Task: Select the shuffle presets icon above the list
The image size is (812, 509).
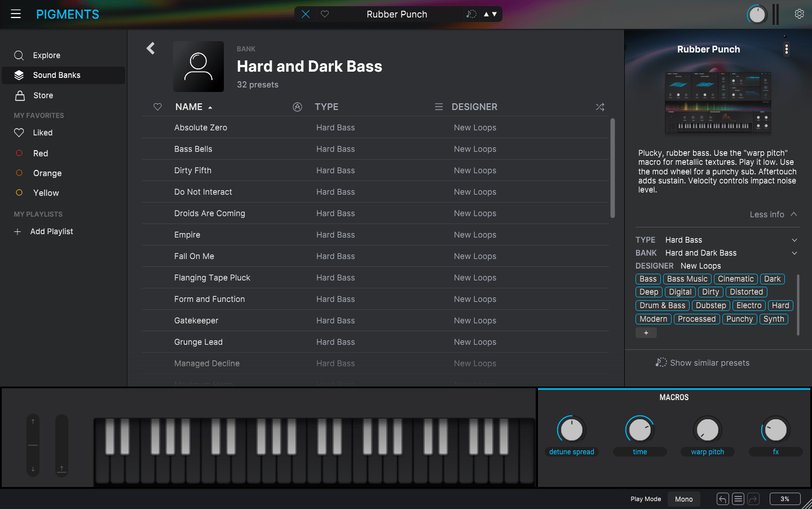Action: tap(599, 107)
